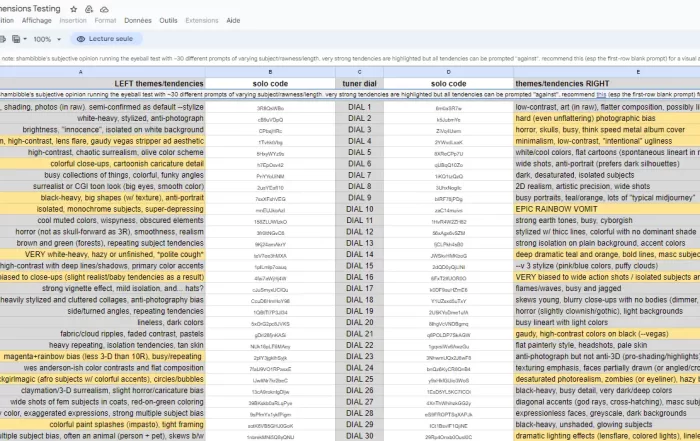Click 'wes anderson-ish color contrasts' cell
The height and width of the screenshot is (441, 700).
102,368
